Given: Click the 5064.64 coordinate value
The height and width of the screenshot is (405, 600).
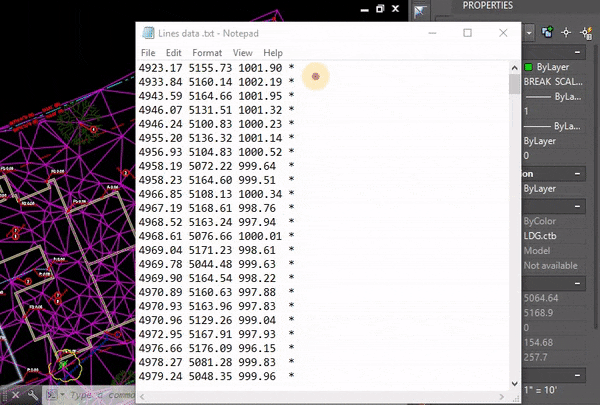Looking at the screenshot, I should (541, 298).
